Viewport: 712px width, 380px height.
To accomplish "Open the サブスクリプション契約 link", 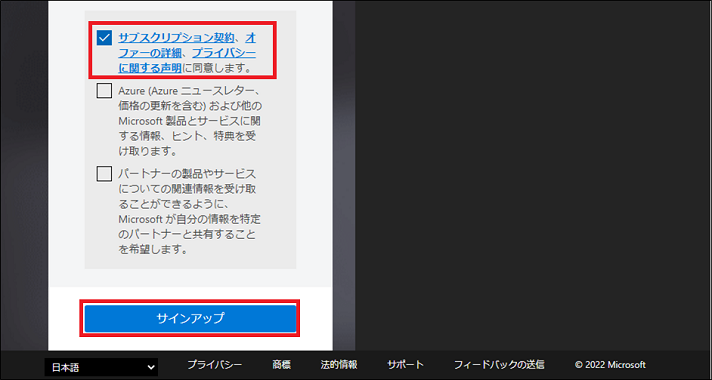I will coord(176,38).
